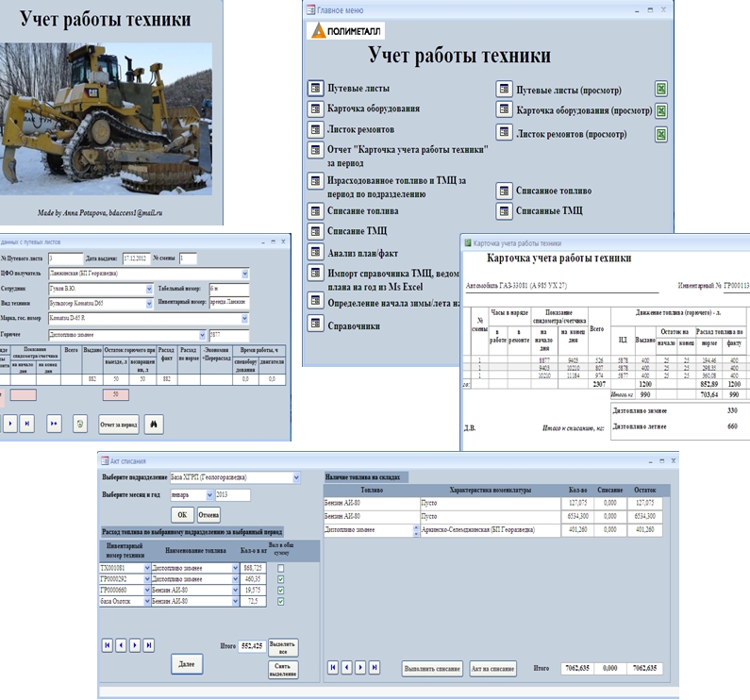This screenshot has width=750, height=700.
Task: Open Отчет Карточка учета работы техники icon
Action: (315, 150)
